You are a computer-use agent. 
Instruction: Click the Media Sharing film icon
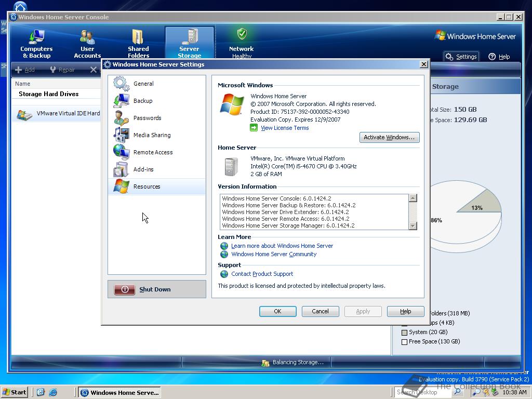click(x=121, y=135)
